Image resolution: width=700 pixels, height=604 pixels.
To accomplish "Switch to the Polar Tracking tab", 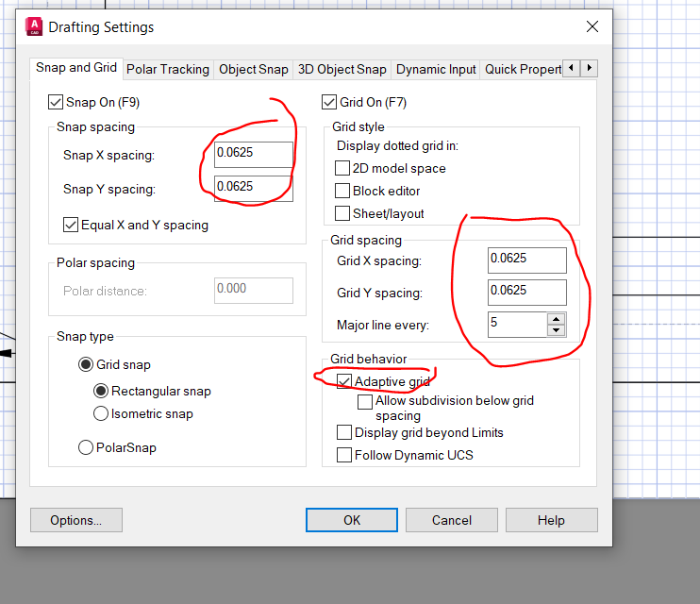I will point(168,69).
